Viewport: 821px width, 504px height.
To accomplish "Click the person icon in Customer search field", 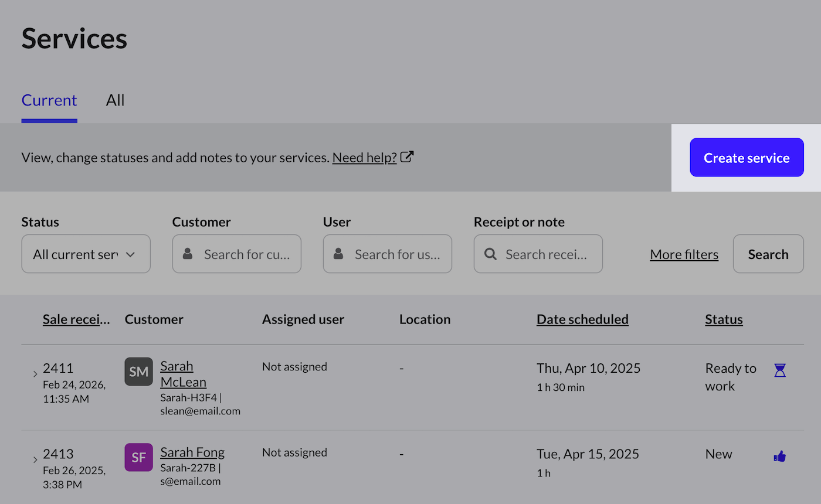I will [x=188, y=254].
